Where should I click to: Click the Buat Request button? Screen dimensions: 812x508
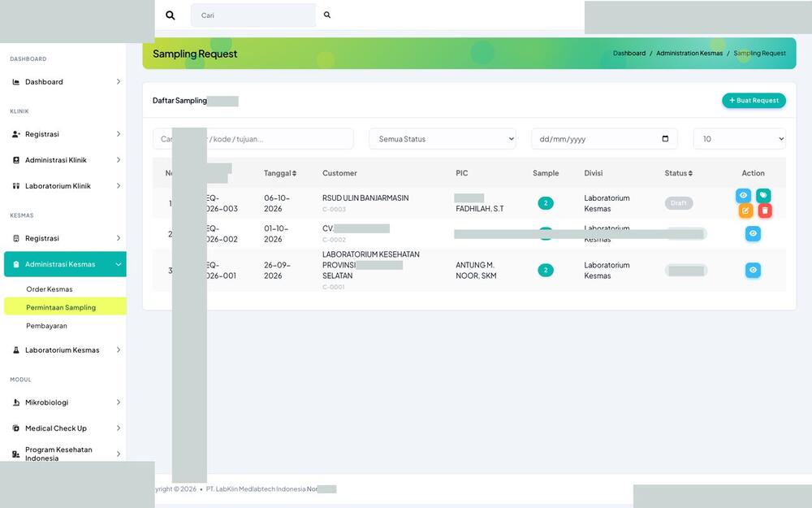click(754, 101)
